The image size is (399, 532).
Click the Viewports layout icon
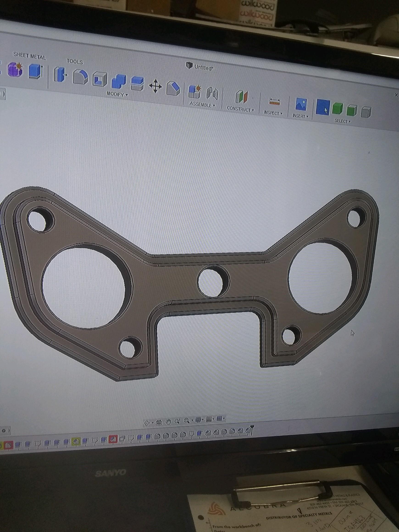coord(219,418)
